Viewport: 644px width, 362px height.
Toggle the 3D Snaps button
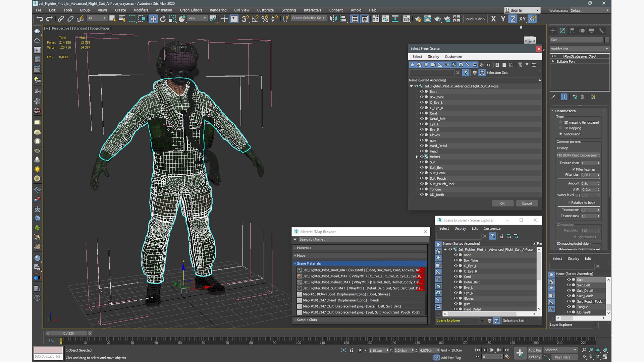[x=245, y=19]
